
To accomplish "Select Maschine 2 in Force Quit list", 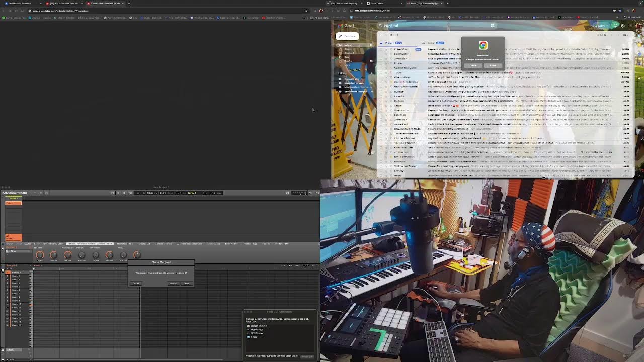I will coord(255,329).
